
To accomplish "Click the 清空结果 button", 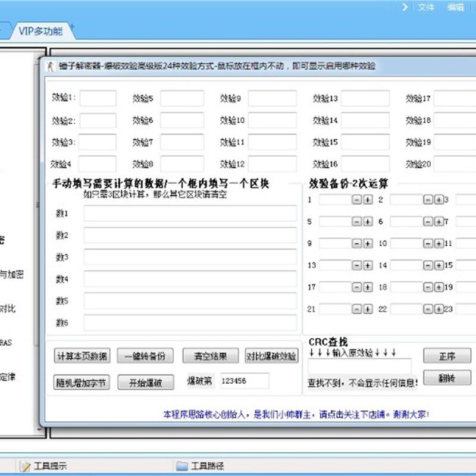I will click(x=211, y=356).
